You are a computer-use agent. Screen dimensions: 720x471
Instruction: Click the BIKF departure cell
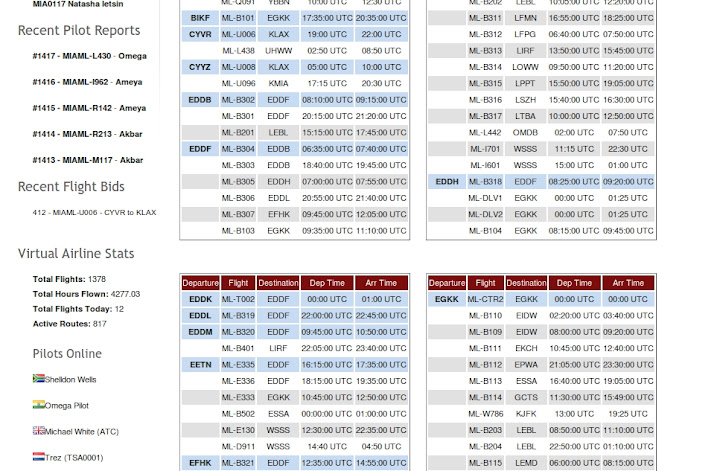200,18
